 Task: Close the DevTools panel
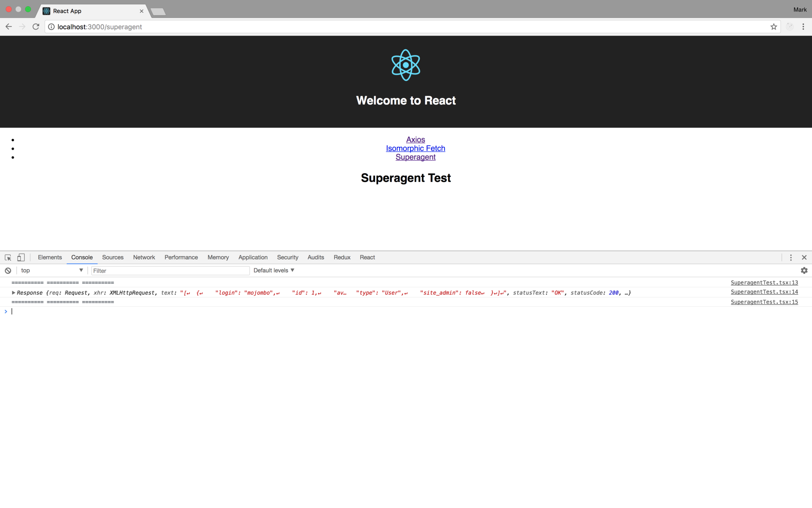tap(804, 257)
